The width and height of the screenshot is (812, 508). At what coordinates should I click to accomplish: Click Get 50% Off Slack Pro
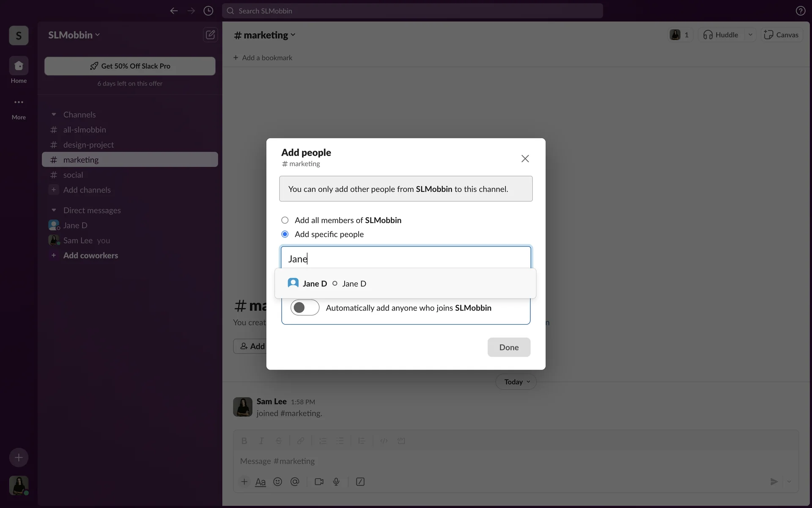[130, 66]
